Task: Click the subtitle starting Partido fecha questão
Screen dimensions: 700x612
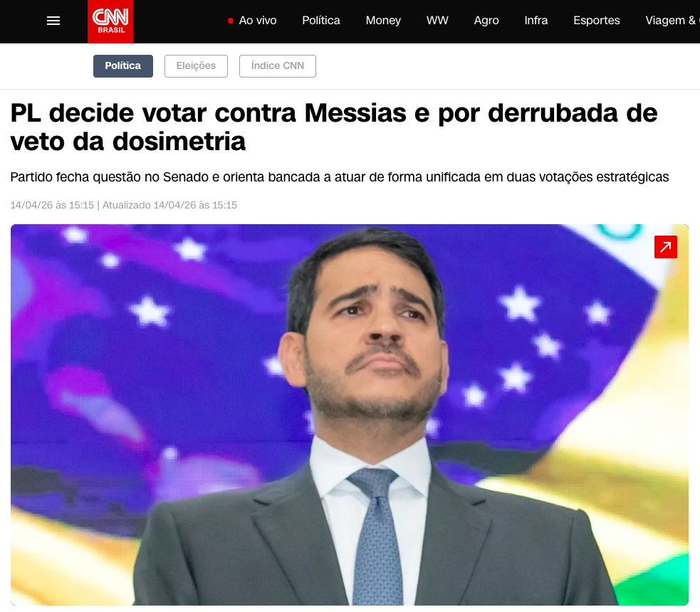Action: tap(339, 177)
